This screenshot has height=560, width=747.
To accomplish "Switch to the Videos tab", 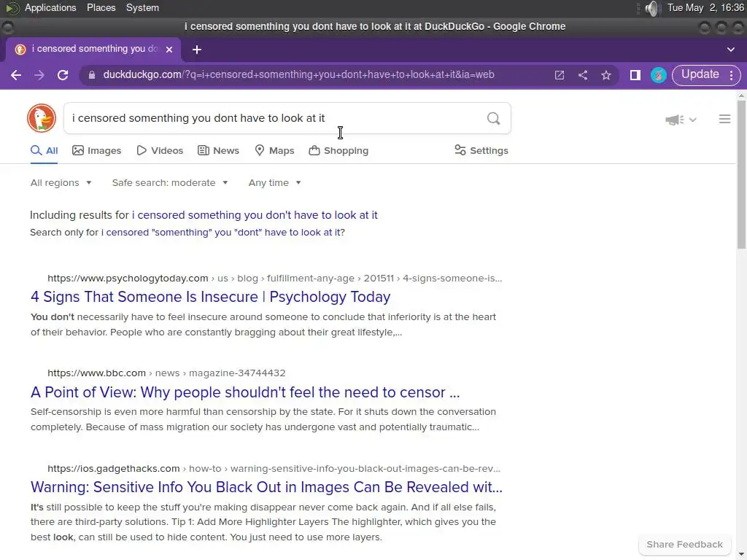I will pyautogui.click(x=160, y=151).
